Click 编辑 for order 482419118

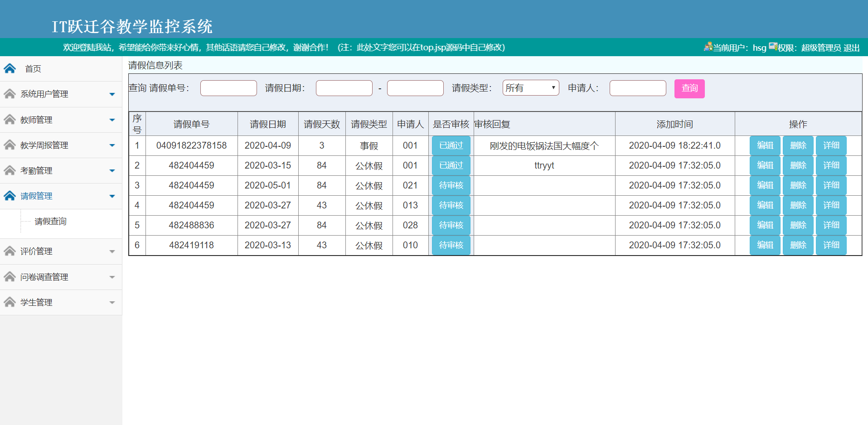coord(765,245)
